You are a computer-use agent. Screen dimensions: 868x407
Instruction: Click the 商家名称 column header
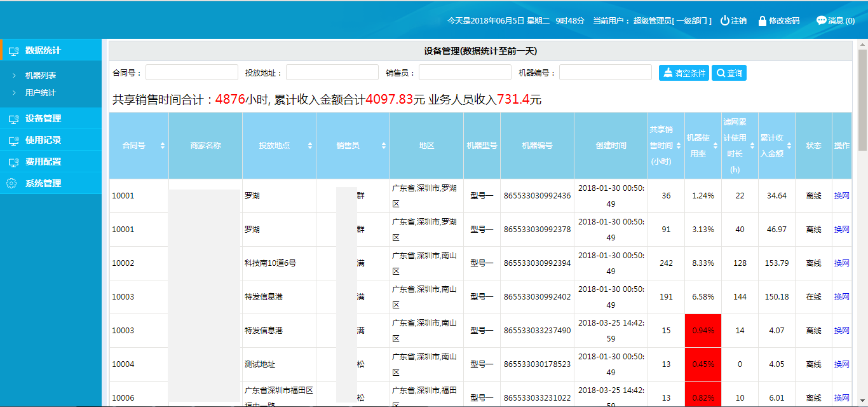coord(205,146)
